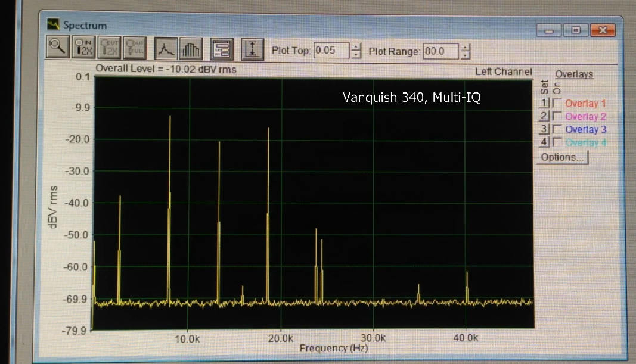Click the Plot Top label
Viewport: 636px width, 364px height.
[x=291, y=51]
